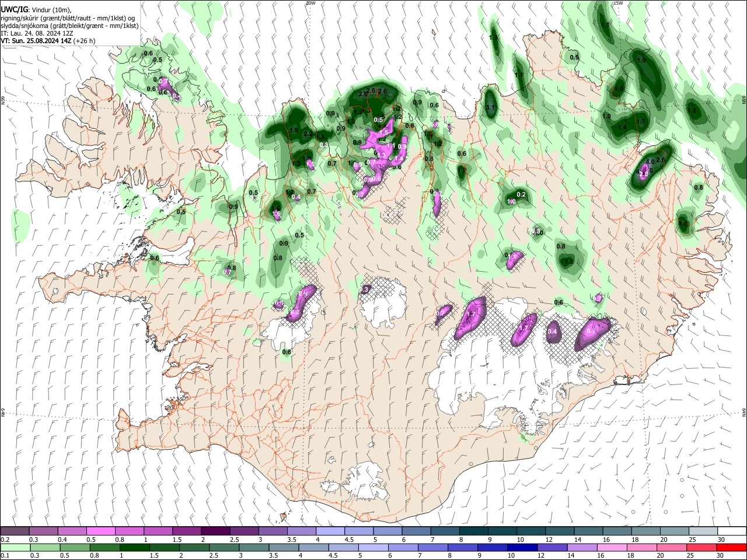Click the mauve snow-scale swatch labeled 0.2
Screen dimensions: 747x560
[x=15, y=531]
